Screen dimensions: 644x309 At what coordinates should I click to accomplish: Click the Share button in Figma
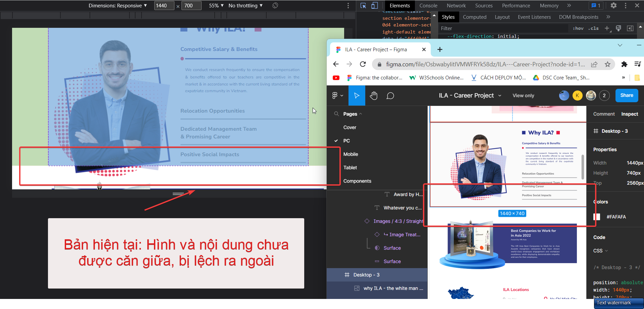[x=627, y=96]
